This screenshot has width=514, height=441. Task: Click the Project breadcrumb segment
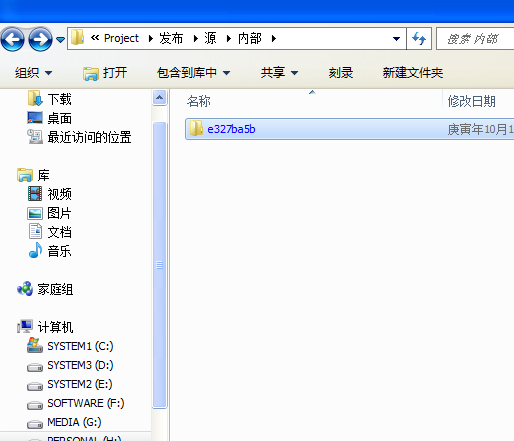pyautogui.click(x=121, y=38)
